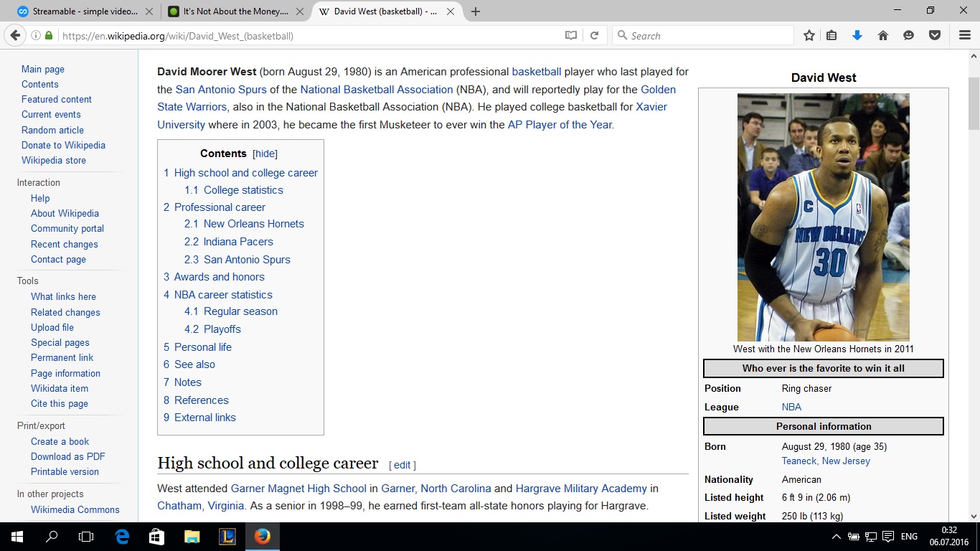Click the Firefox icon on the taskbar
This screenshot has width=980, height=551.
click(262, 536)
